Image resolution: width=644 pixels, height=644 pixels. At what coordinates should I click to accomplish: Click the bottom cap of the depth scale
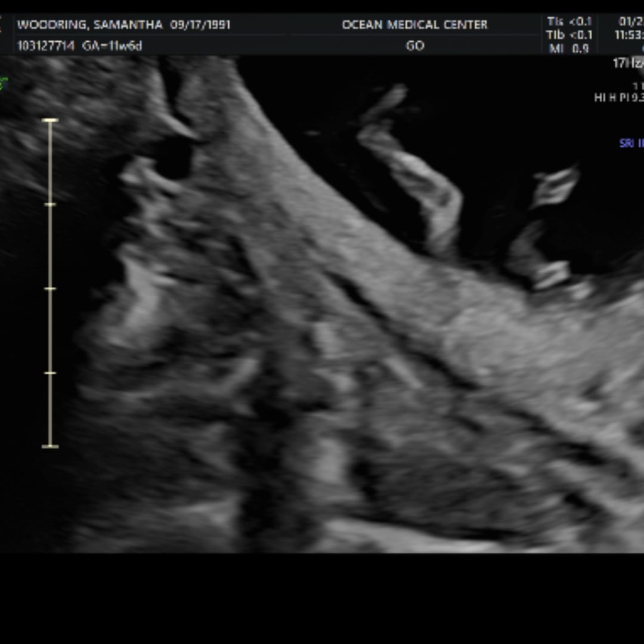pos(50,445)
